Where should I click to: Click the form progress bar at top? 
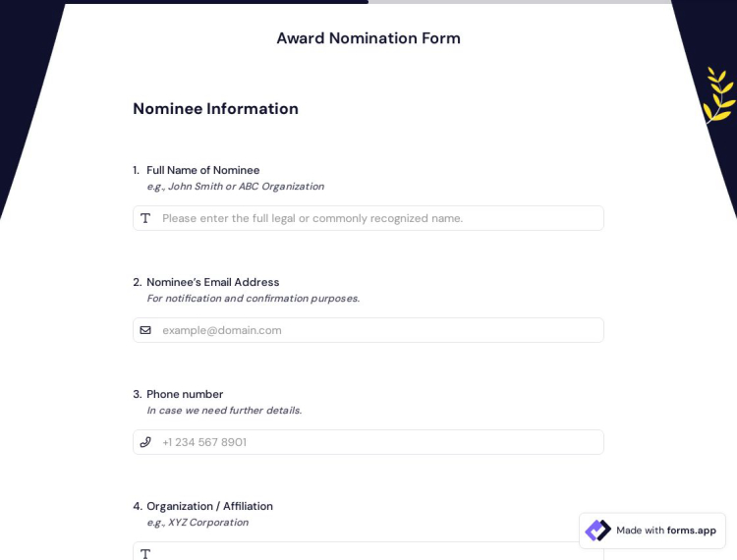click(368, 2)
